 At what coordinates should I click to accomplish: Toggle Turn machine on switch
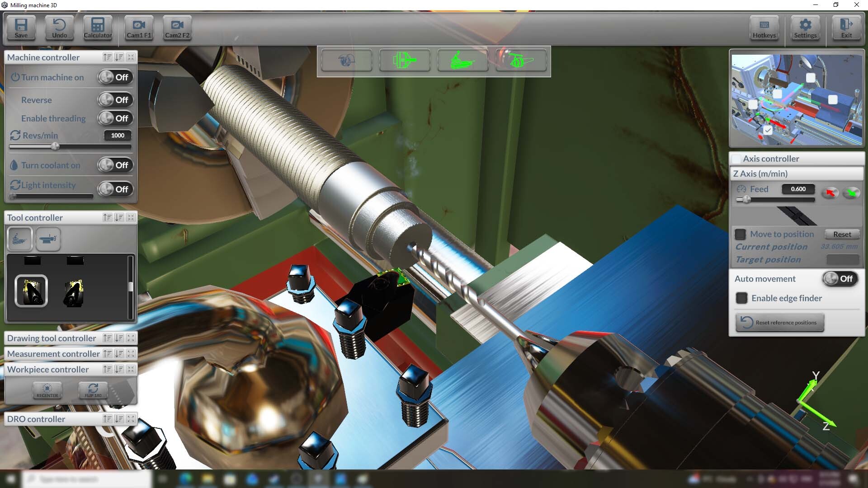click(x=115, y=77)
